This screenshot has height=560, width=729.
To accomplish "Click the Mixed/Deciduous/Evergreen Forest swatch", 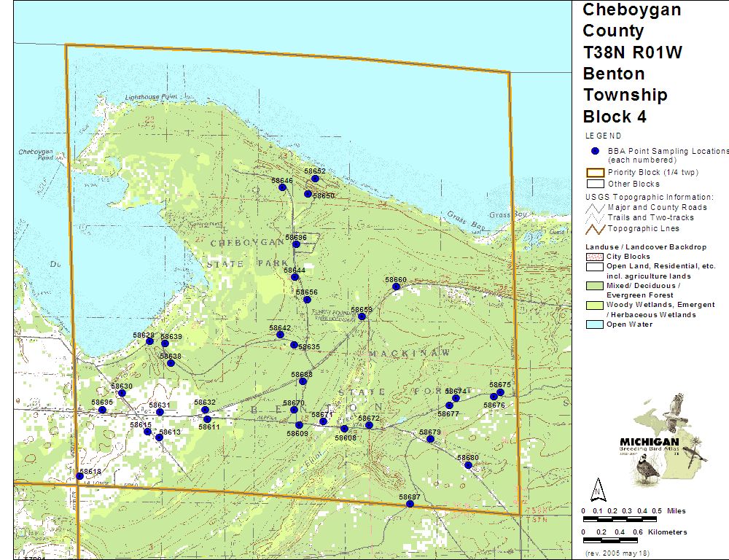I will [596, 286].
